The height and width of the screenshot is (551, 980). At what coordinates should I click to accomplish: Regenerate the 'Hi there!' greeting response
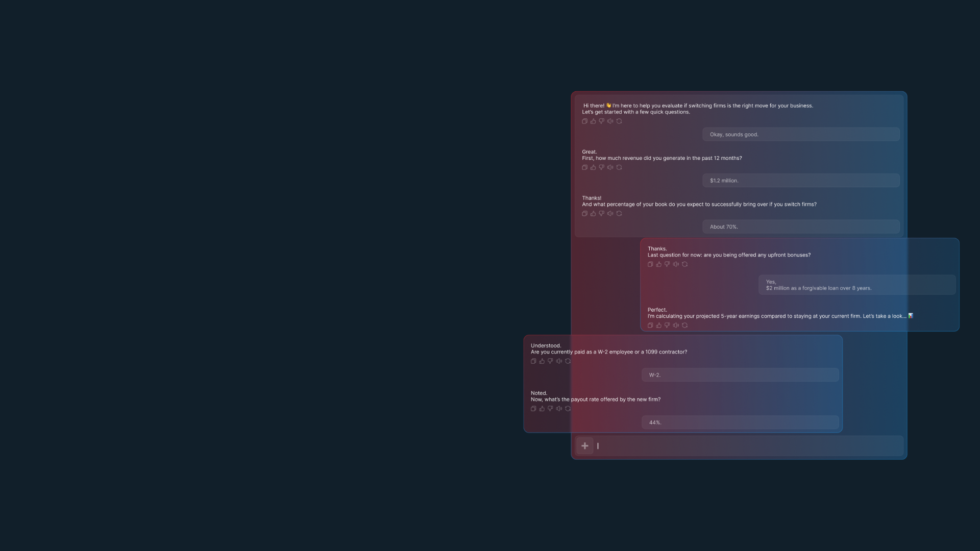coord(619,121)
